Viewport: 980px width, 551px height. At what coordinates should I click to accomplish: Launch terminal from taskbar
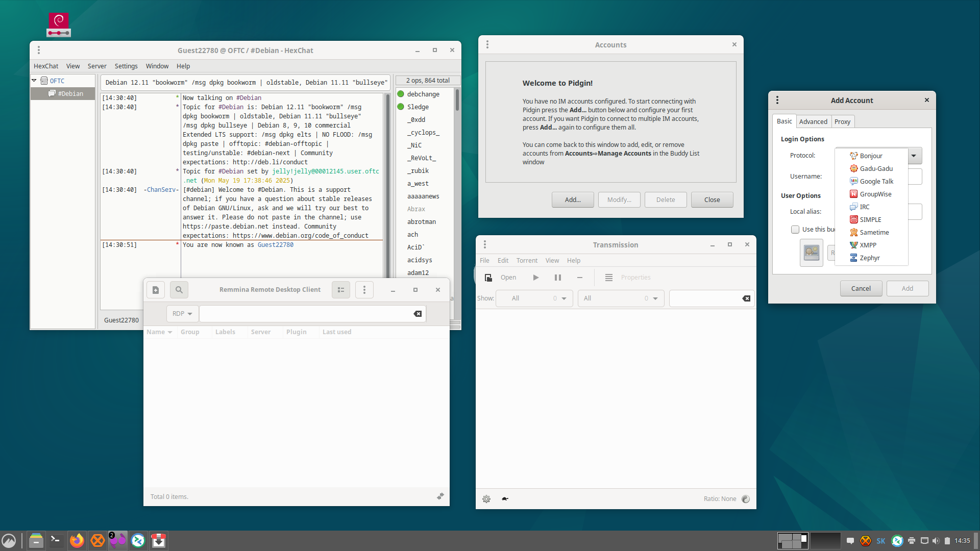click(x=56, y=540)
